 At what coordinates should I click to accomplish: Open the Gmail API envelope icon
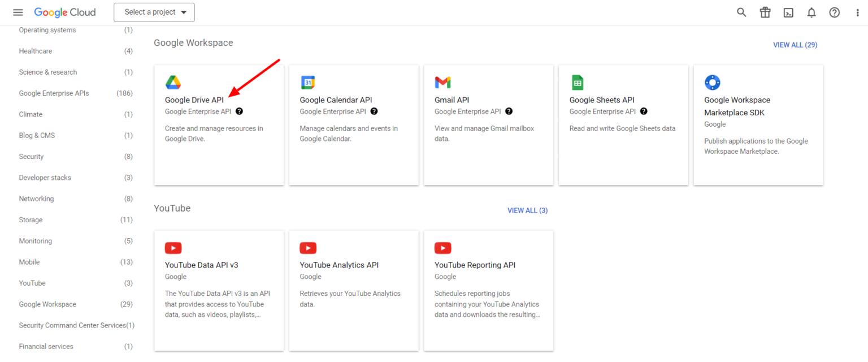443,82
